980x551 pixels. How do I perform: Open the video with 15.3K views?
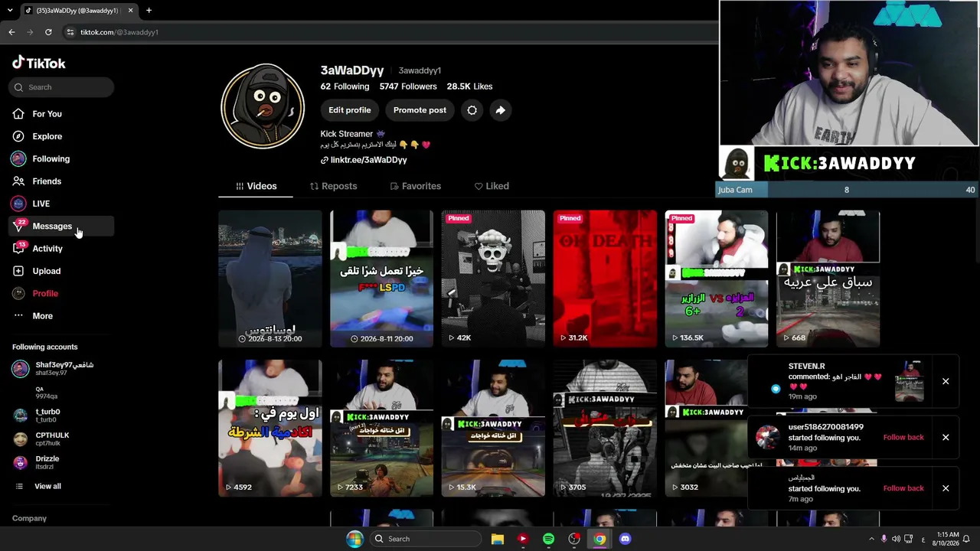click(x=493, y=429)
